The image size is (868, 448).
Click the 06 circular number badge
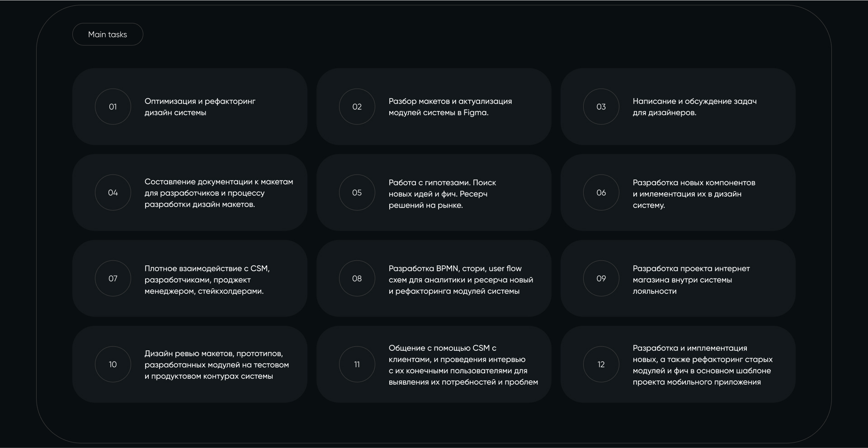[601, 193]
